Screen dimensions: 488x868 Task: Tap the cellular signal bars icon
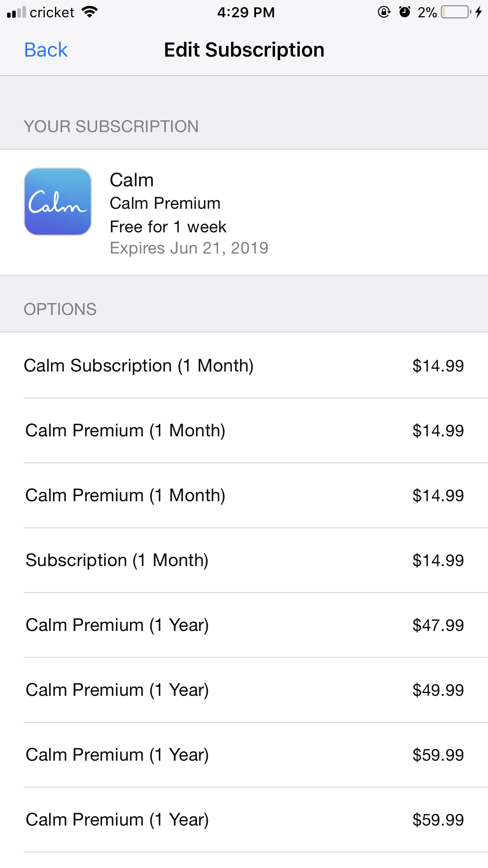(17, 13)
